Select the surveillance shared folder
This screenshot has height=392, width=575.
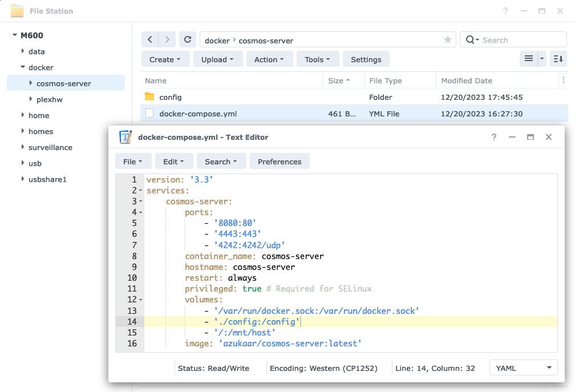pos(50,147)
